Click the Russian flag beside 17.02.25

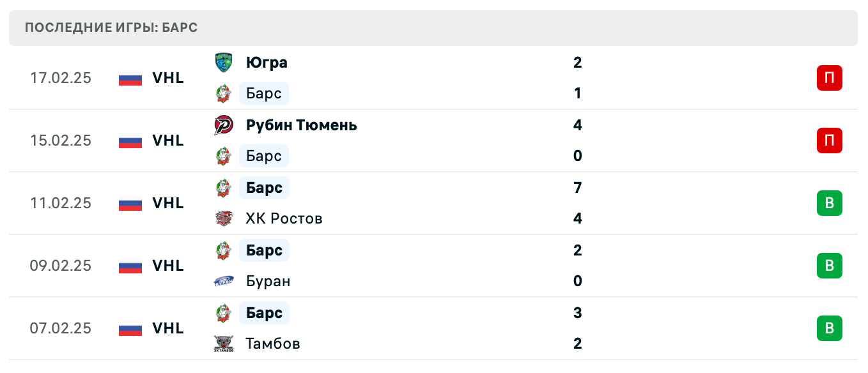pos(129,78)
